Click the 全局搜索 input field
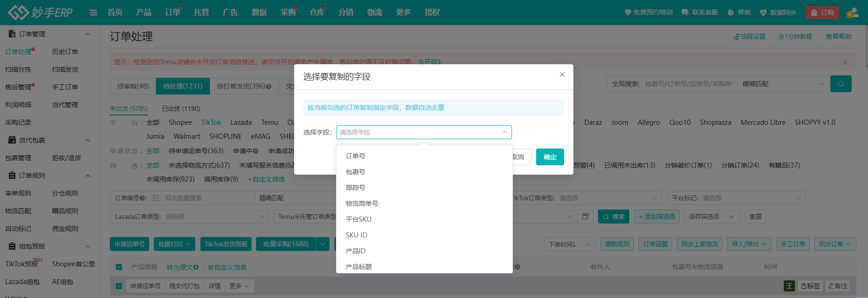 pyautogui.click(x=688, y=84)
